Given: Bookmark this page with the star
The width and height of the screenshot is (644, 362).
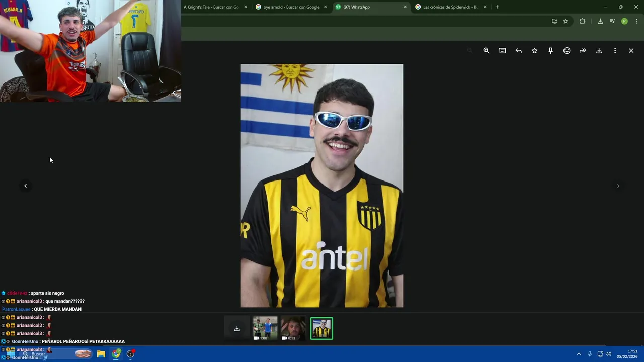Looking at the screenshot, I should tap(566, 21).
